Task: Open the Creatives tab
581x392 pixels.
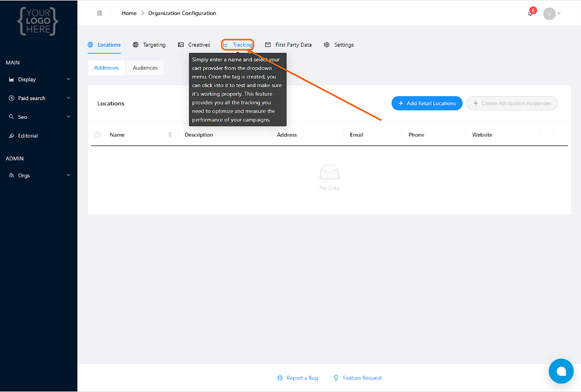Action: pos(194,45)
